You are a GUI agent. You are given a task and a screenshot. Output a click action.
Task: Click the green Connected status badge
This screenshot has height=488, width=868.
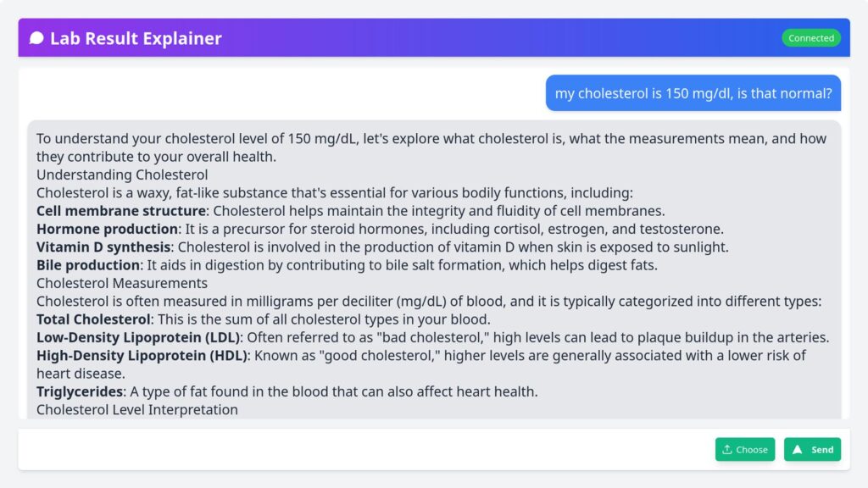[x=811, y=38]
